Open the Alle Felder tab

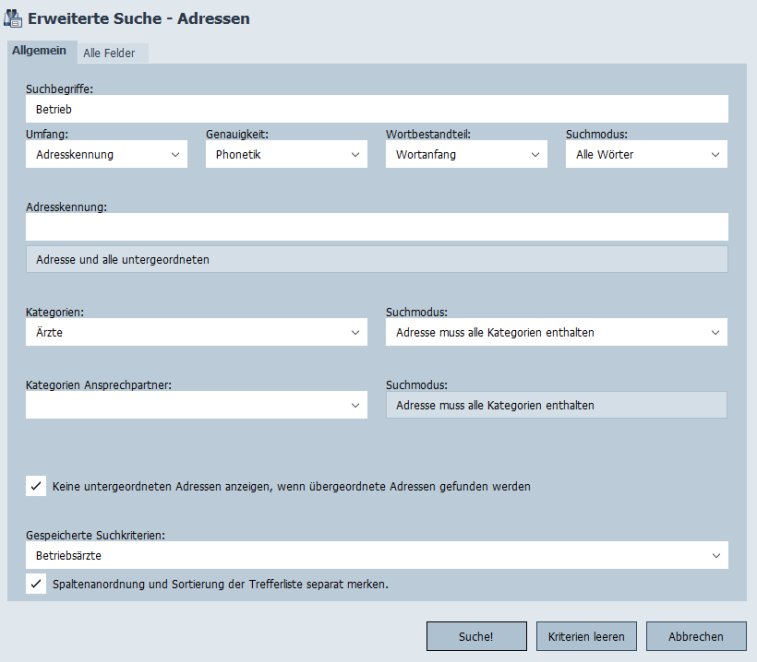[109, 53]
